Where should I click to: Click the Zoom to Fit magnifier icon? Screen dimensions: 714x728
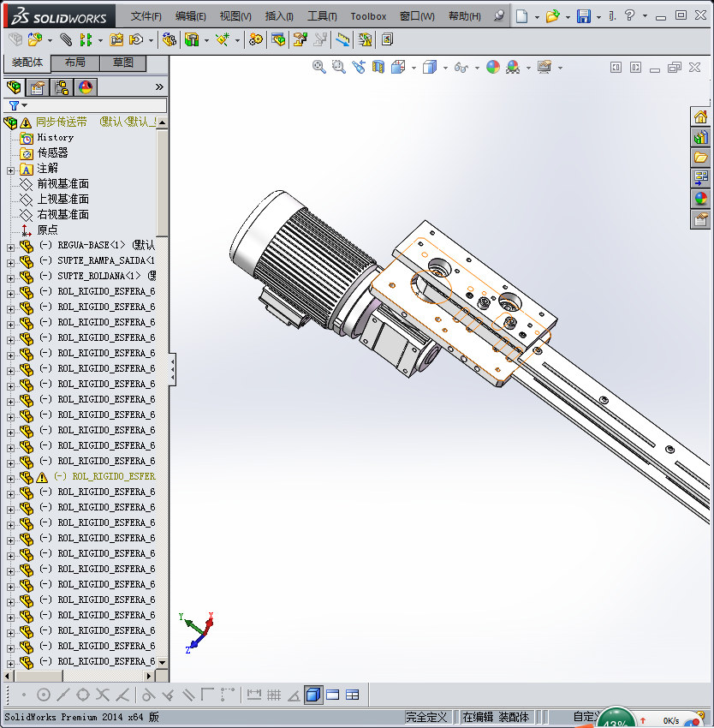click(319, 68)
